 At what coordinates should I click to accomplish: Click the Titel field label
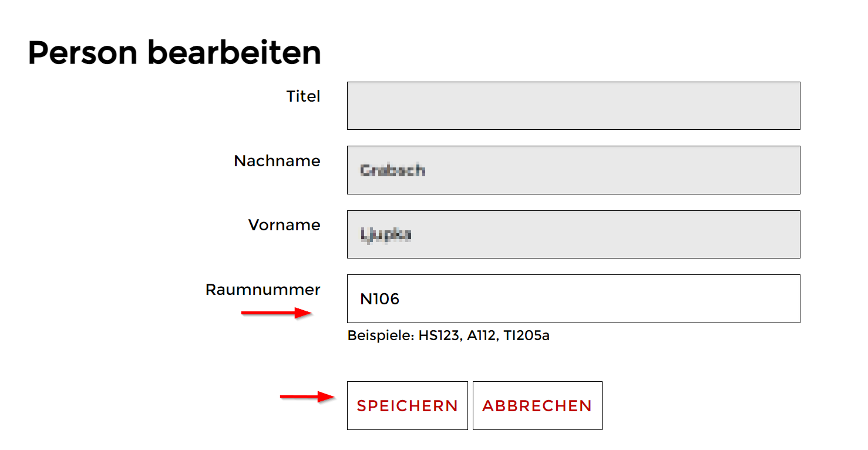[x=303, y=96]
